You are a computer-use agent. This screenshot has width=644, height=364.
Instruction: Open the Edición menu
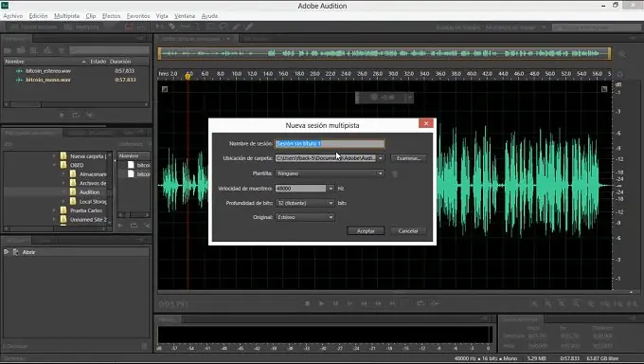coord(38,15)
